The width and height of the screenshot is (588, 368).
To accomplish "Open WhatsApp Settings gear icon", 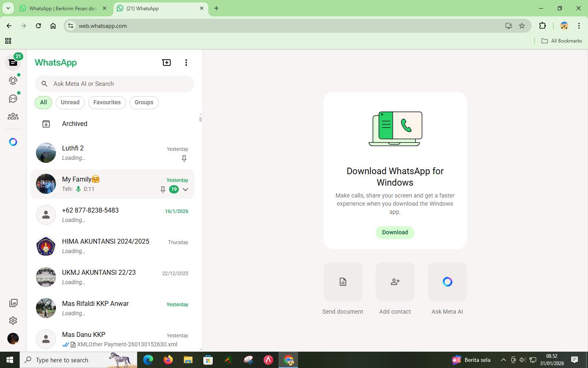I will 13,321.
